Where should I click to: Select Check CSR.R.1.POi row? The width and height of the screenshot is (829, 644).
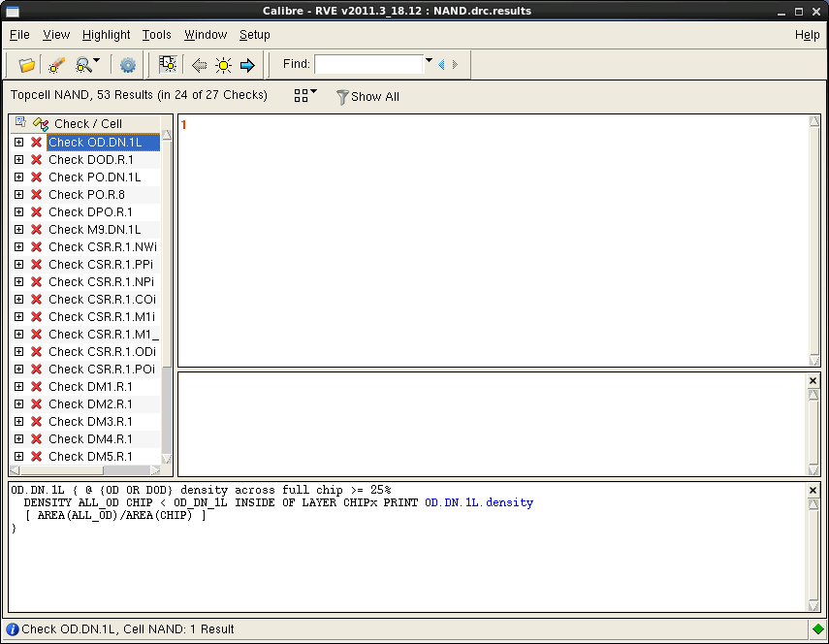click(102, 370)
